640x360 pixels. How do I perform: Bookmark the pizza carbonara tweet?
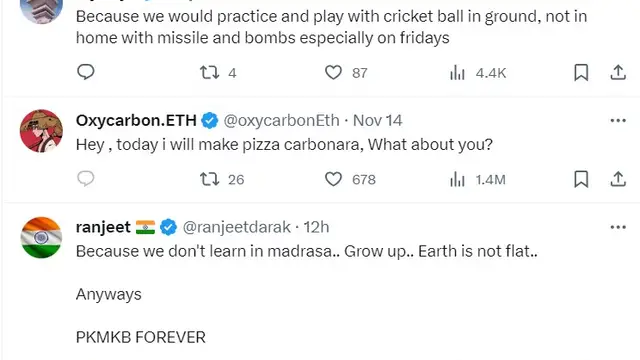[x=581, y=179]
